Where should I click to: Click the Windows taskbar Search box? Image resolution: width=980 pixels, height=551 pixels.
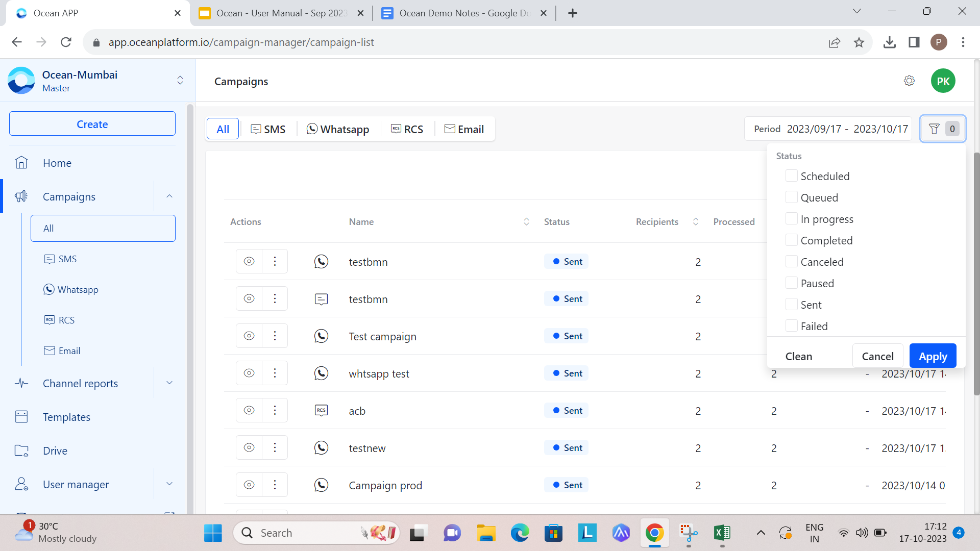pyautogui.click(x=316, y=533)
